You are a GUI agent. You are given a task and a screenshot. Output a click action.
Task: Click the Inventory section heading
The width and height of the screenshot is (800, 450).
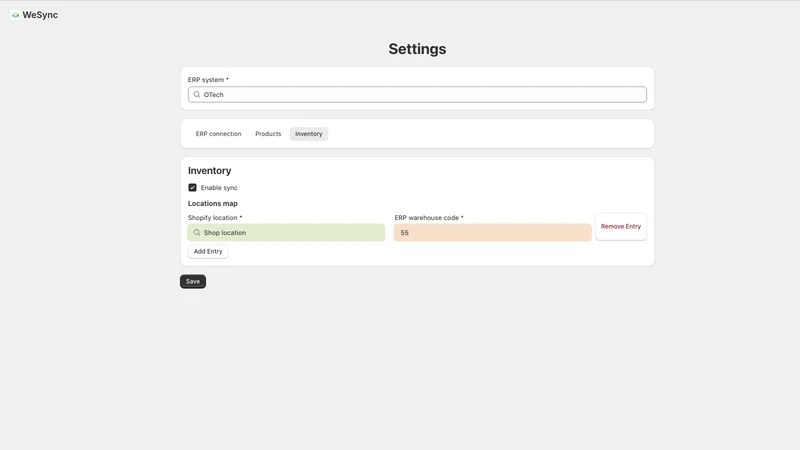click(x=209, y=170)
